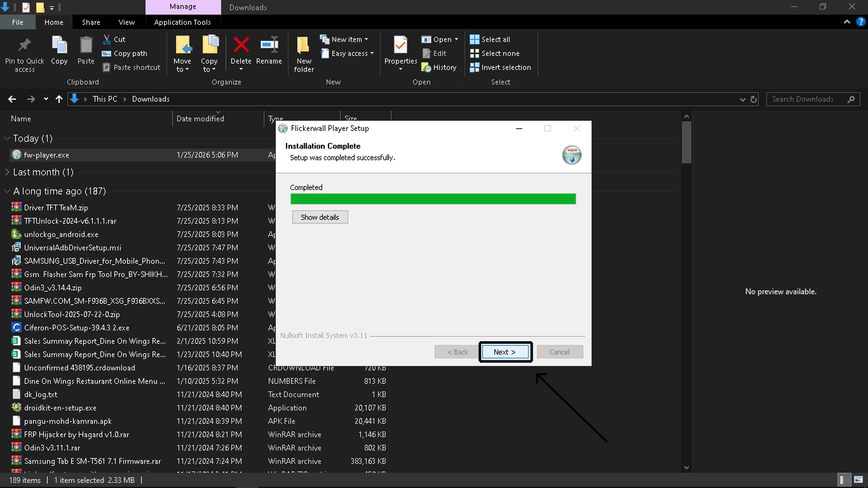Open the File menu
868x488 pixels.
[x=18, y=22]
